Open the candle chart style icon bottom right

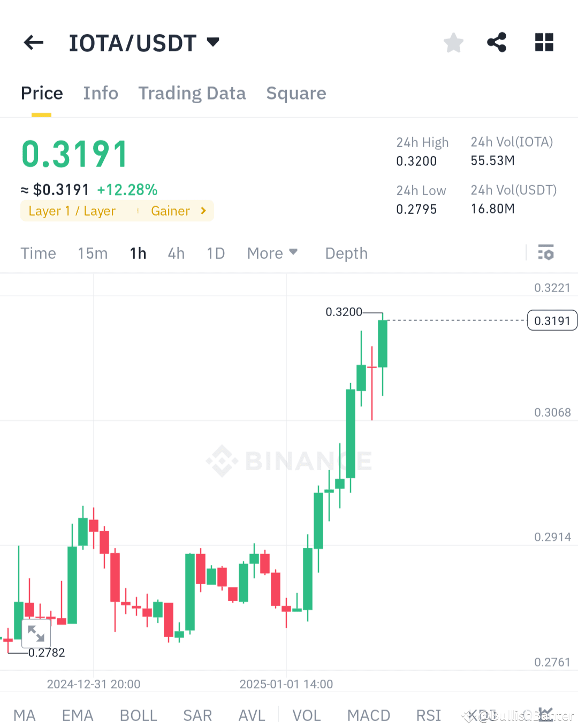546,715
